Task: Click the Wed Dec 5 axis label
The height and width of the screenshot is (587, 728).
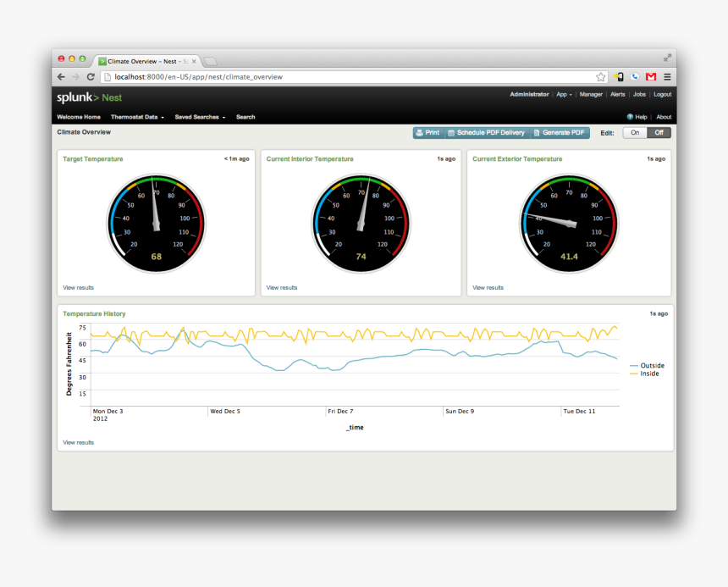Action: 225,412
